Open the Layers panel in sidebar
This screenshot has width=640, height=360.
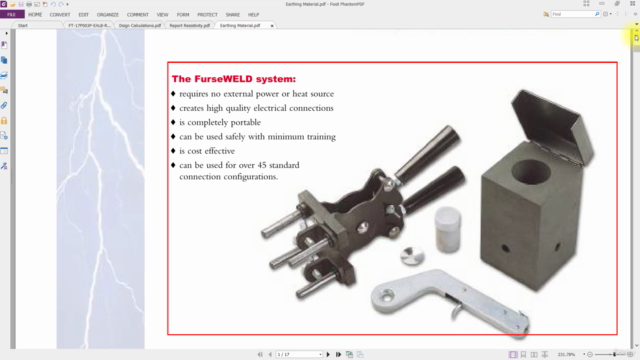(x=4, y=76)
